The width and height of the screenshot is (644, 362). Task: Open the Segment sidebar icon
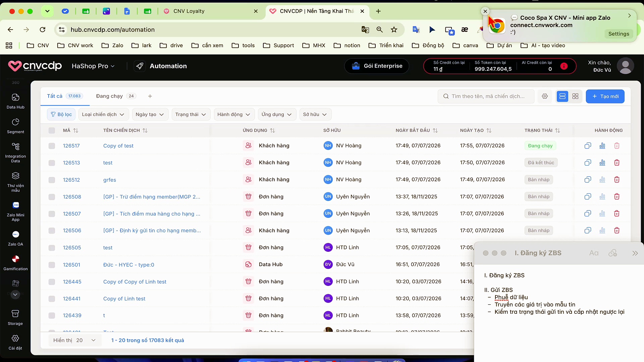tap(15, 126)
